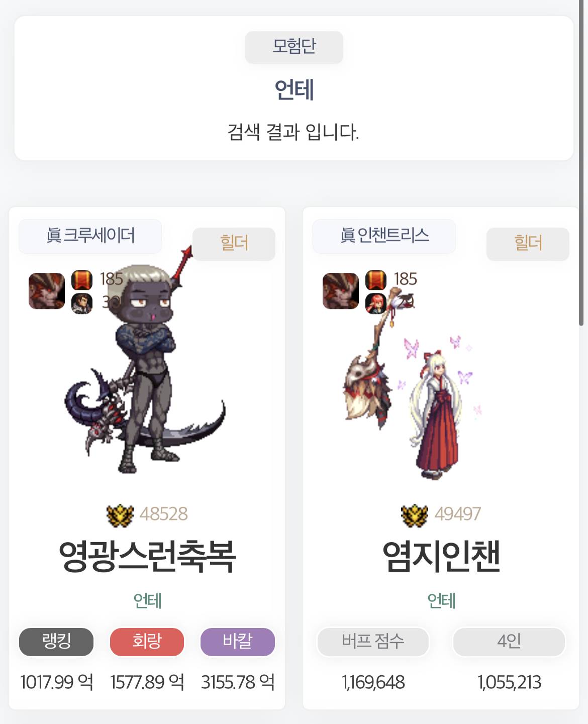This screenshot has width=588, height=724.
Task: Click the gold fame emblem beside 49497
Action: [414, 515]
